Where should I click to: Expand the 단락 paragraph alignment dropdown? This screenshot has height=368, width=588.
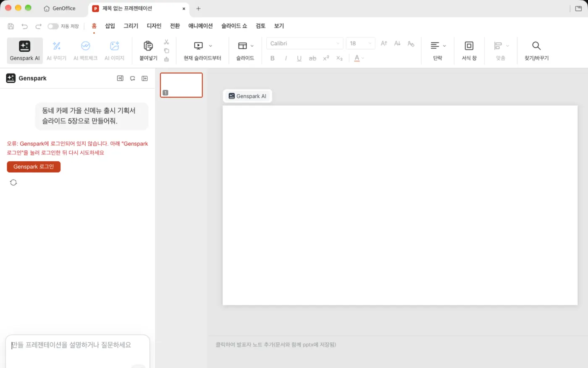coord(444,46)
